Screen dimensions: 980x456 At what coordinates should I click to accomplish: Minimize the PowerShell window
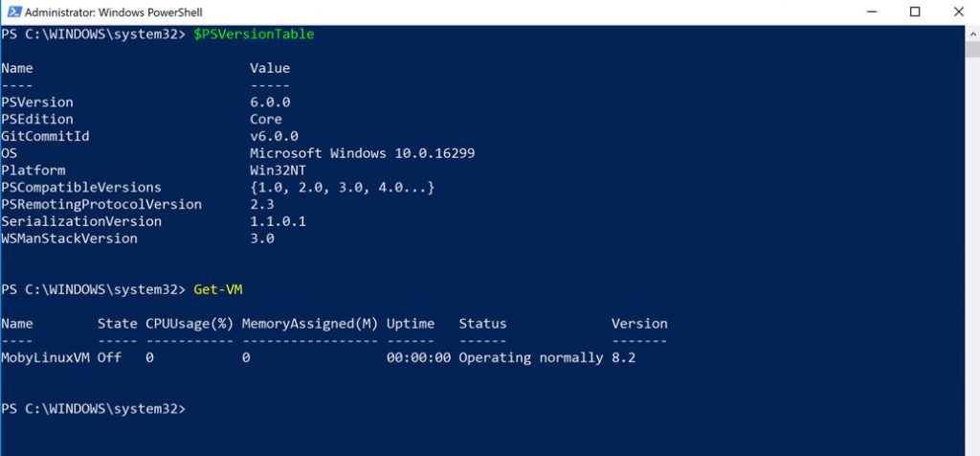[x=871, y=11]
